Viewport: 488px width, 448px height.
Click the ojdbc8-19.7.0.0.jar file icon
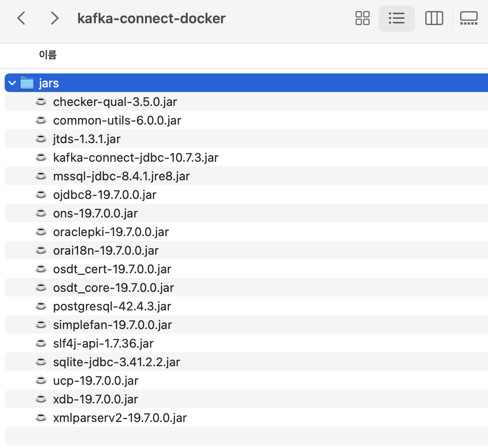pos(41,194)
